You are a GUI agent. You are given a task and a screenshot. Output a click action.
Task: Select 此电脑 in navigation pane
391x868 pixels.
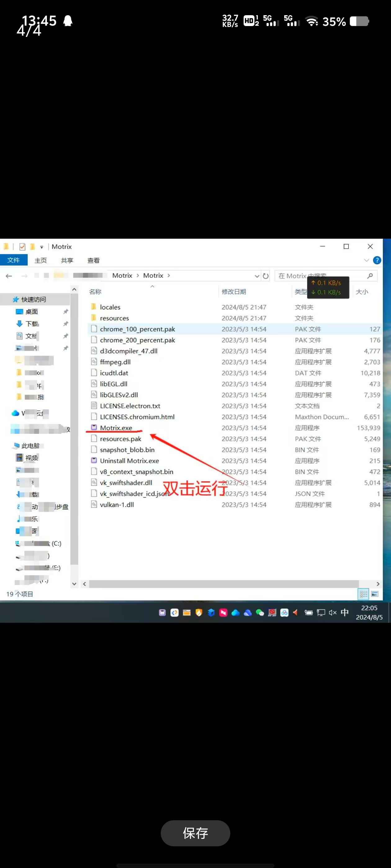tap(30, 446)
